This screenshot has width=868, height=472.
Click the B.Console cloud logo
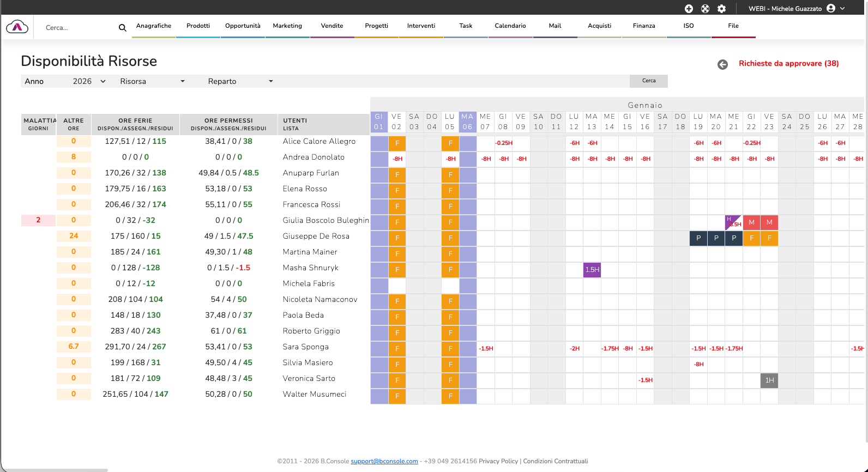[17, 27]
